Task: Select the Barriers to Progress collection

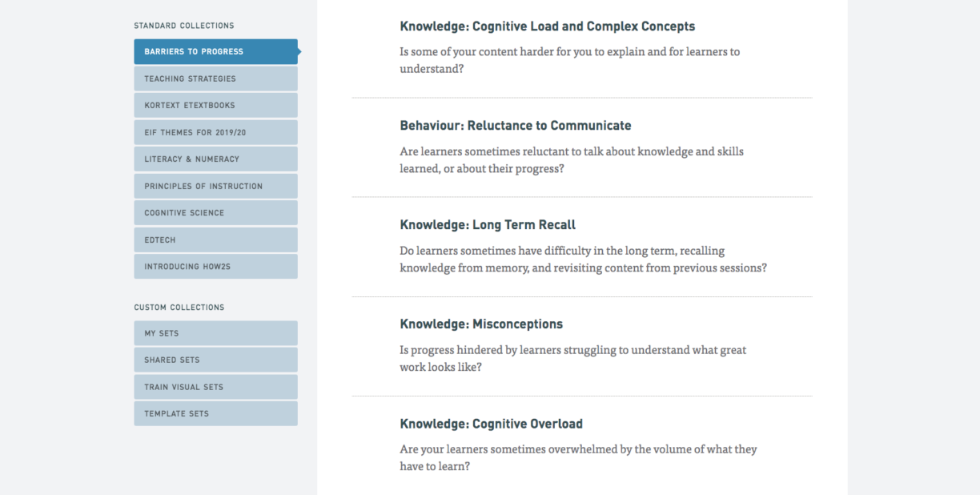Action: [215, 51]
